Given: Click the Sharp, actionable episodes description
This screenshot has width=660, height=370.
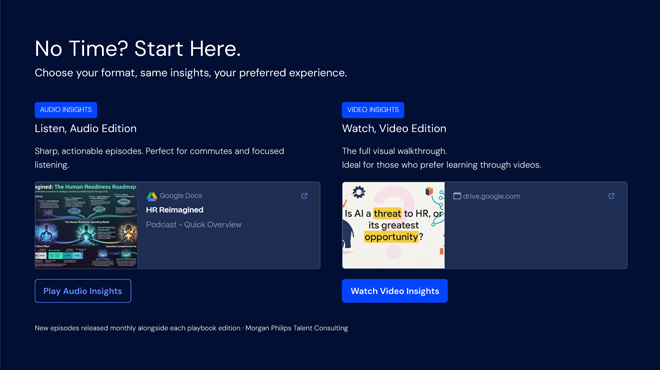Looking at the screenshot, I should pos(160,158).
